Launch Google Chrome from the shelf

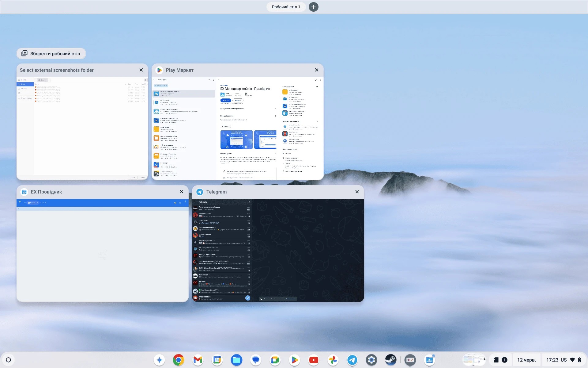(x=179, y=360)
